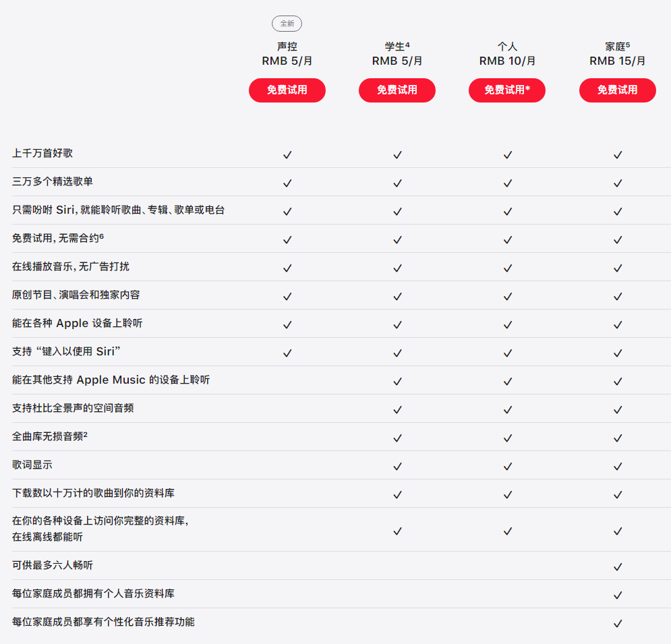Click 免费试用 button under 学生 plan
The width and height of the screenshot is (671, 644).
pos(397,90)
